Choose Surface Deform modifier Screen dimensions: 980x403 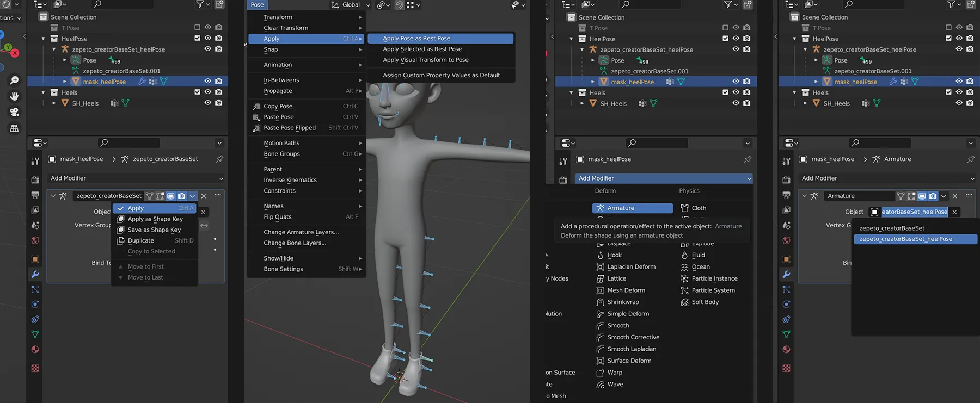pos(629,361)
